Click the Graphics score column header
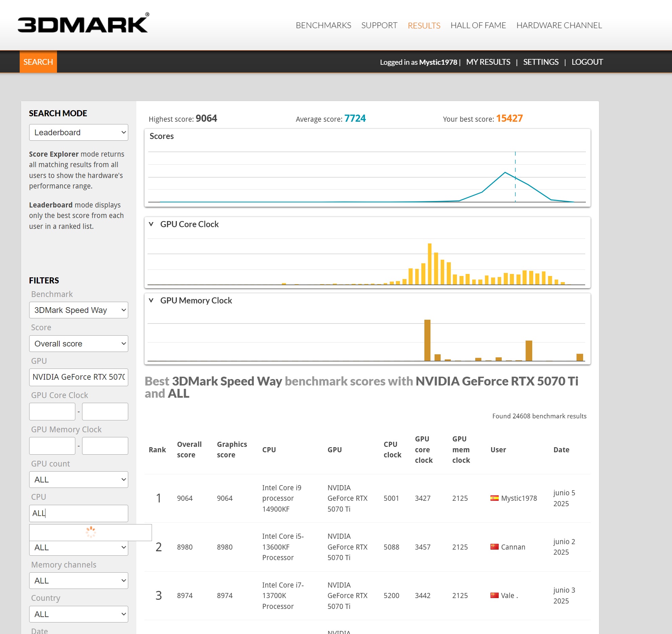Image resolution: width=672 pixels, height=634 pixels. click(232, 450)
